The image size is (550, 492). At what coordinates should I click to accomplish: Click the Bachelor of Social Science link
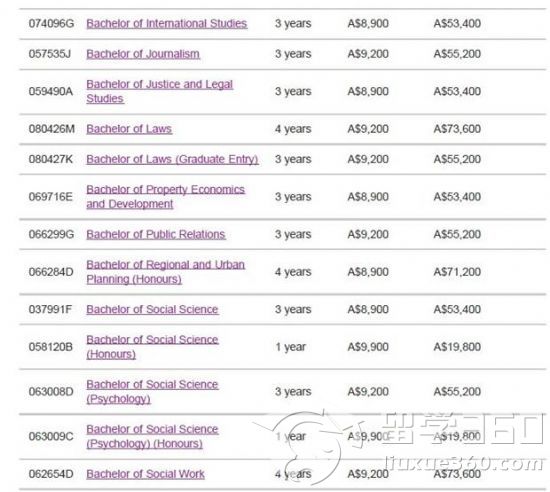click(x=152, y=309)
